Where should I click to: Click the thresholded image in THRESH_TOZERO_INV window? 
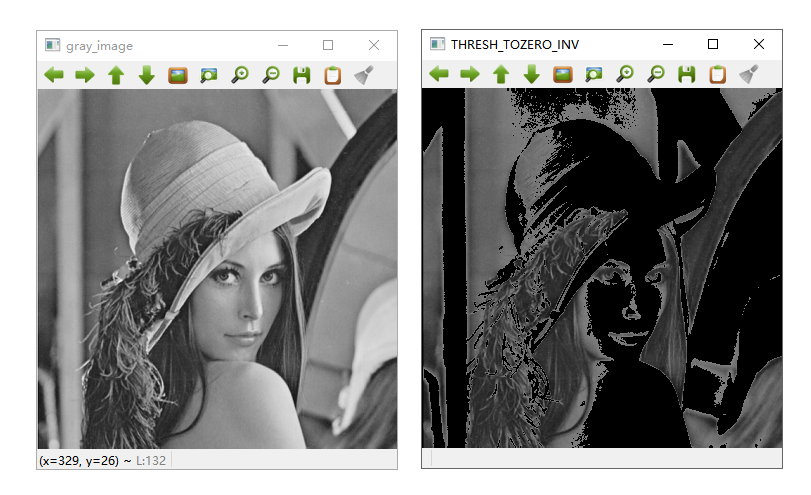pos(602,267)
